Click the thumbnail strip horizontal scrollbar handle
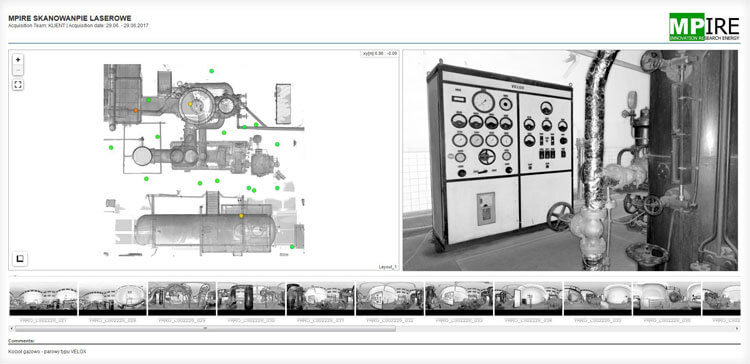This screenshot has width=750, height=364. click(x=205, y=329)
